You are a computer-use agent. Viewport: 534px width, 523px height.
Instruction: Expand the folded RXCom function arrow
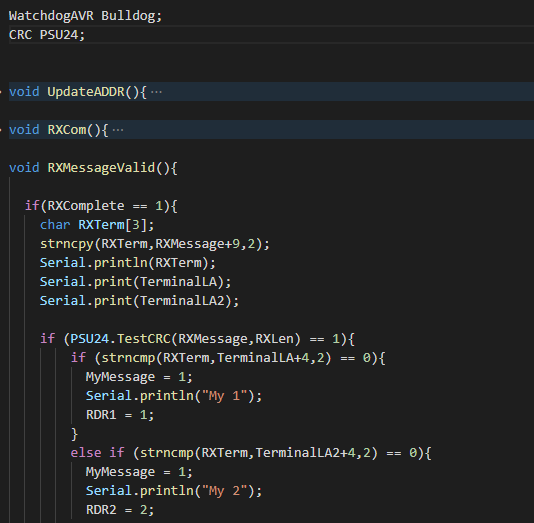(x=1, y=130)
